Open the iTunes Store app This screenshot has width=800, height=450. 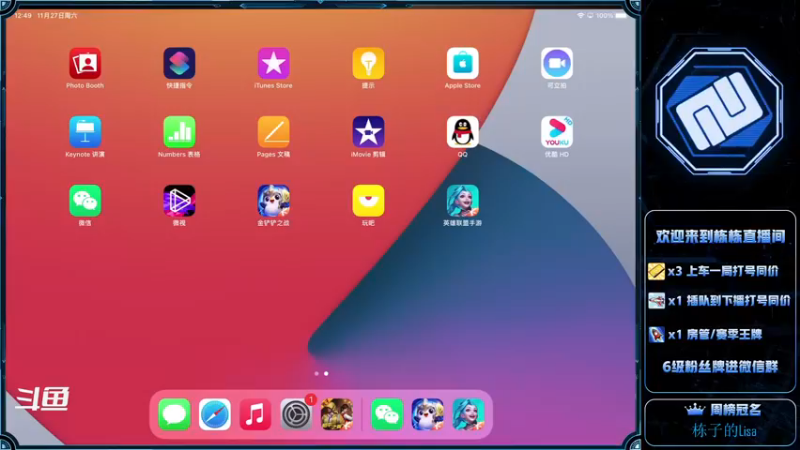click(x=273, y=63)
